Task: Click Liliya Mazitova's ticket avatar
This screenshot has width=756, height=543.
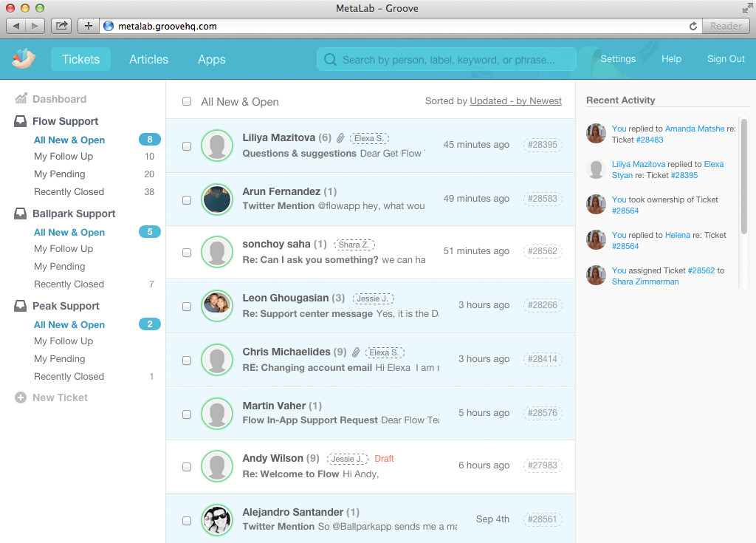Action: tap(217, 146)
